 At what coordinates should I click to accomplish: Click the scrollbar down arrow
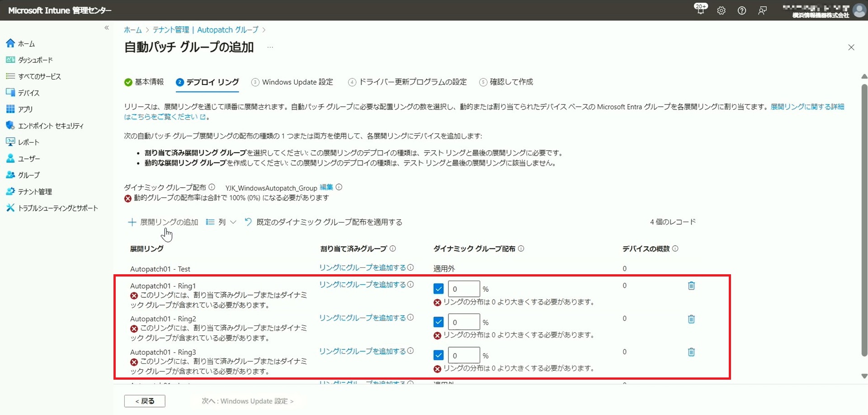click(x=864, y=376)
